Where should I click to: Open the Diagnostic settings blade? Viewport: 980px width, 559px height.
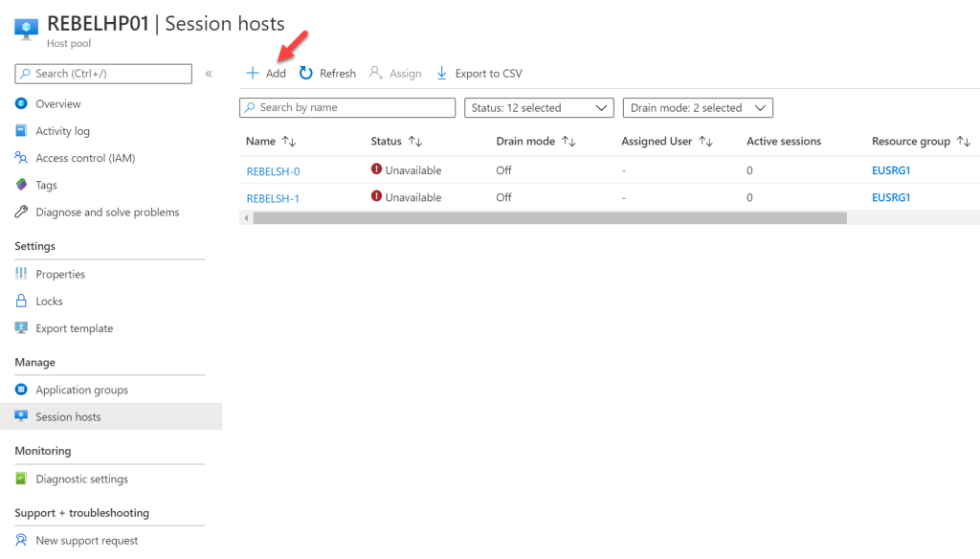coord(21,479)
